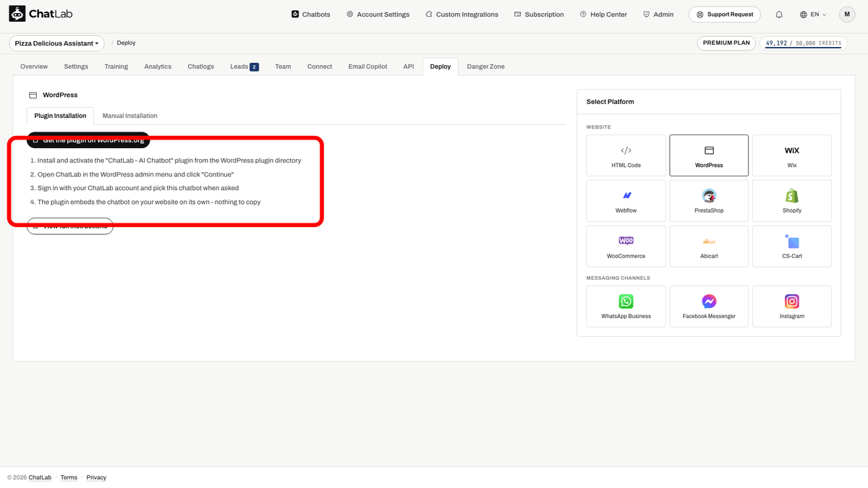868x488 pixels.
Task: Expand the EN language dropdown
Action: pyautogui.click(x=813, y=14)
